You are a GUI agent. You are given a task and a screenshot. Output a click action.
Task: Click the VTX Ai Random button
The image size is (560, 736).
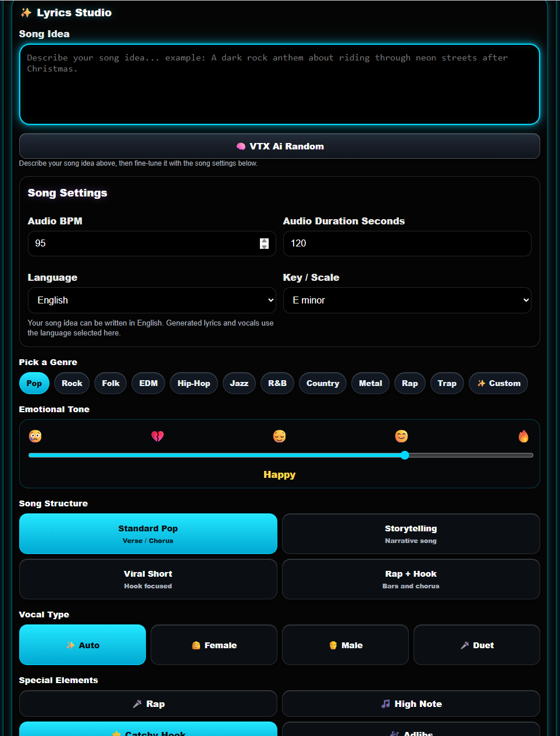[280, 146]
